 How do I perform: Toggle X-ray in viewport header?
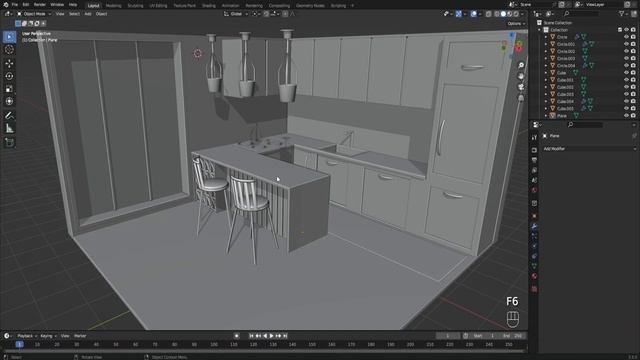pos(488,14)
